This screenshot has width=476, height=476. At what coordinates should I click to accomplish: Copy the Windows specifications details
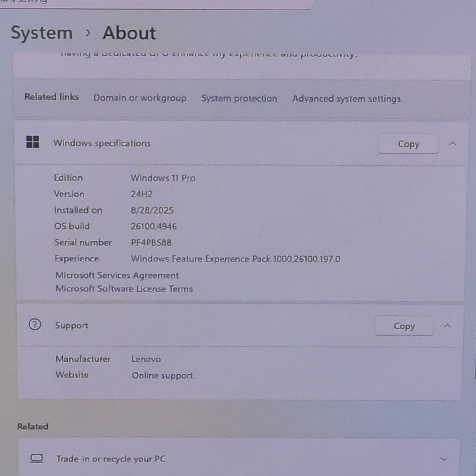(408, 144)
